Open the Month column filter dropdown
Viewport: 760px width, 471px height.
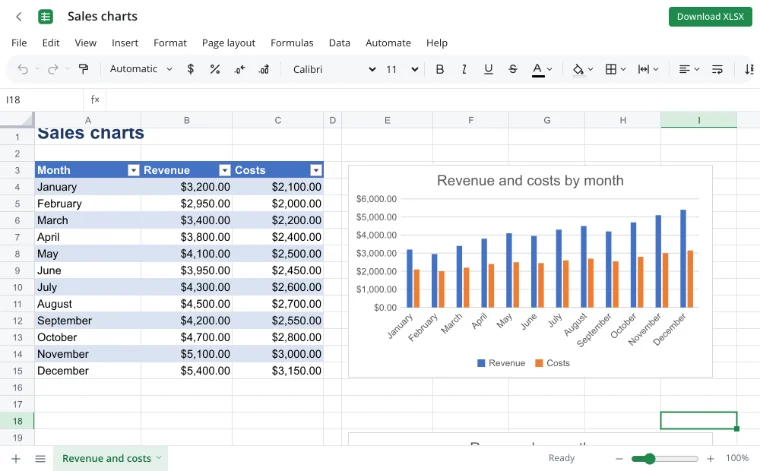[x=133, y=170]
